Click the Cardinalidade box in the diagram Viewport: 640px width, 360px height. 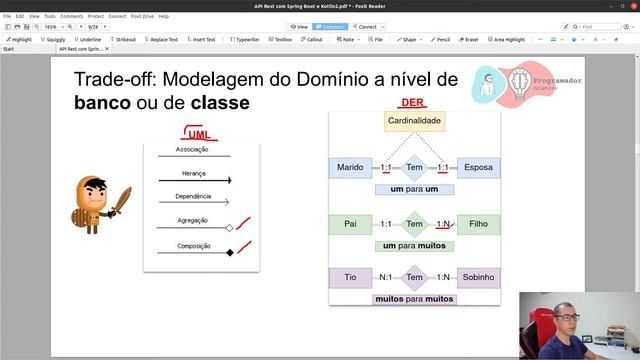point(414,121)
